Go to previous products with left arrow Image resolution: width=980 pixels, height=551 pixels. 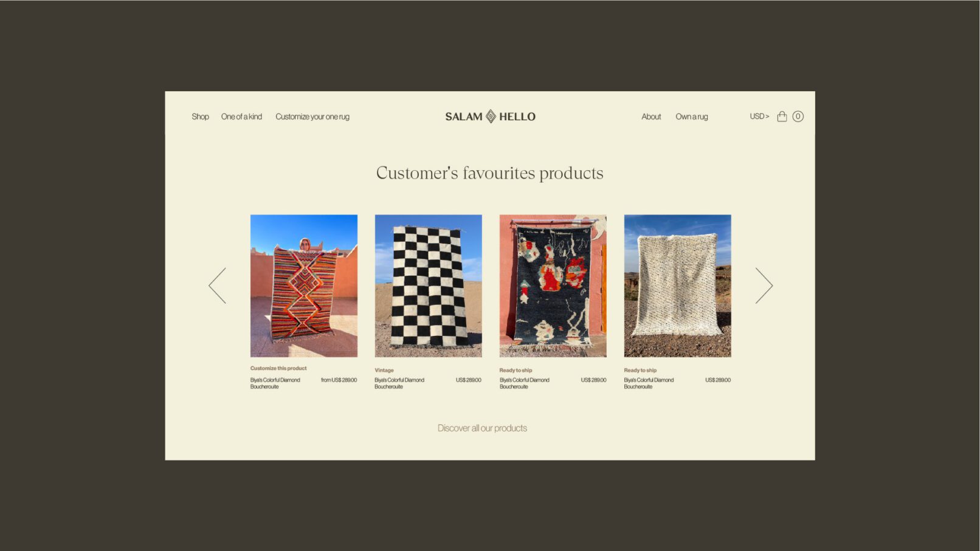pyautogui.click(x=217, y=286)
